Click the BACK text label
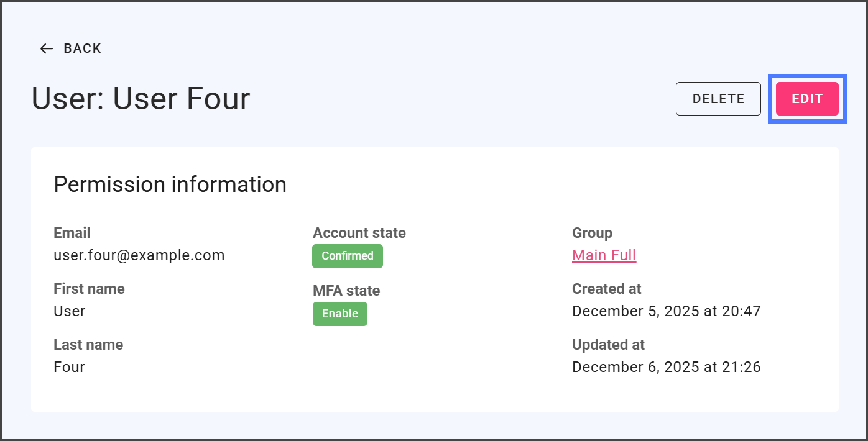868x441 pixels. coord(82,48)
